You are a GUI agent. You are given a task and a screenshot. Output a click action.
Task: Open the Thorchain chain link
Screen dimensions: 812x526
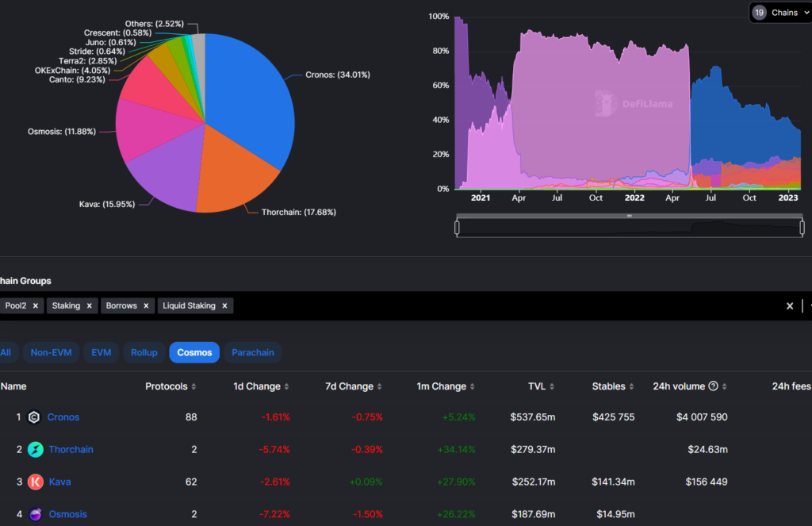(71, 450)
